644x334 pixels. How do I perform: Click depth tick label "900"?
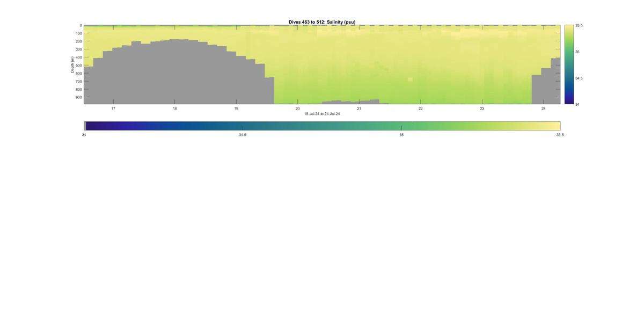pos(78,98)
